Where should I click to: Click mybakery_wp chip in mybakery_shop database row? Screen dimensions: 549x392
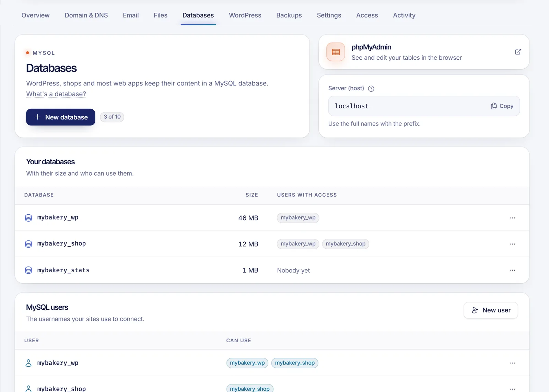pos(298,243)
